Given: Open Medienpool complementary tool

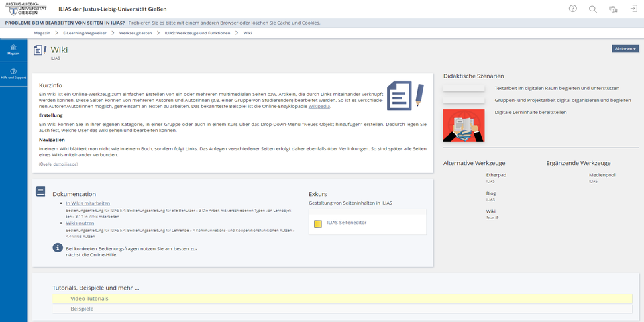Looking at the screenshot, I should [x=602, y=175].
